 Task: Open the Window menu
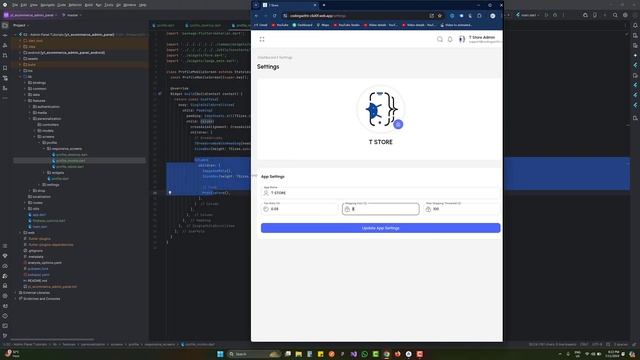pyautogui.click(x=129, y=5)
